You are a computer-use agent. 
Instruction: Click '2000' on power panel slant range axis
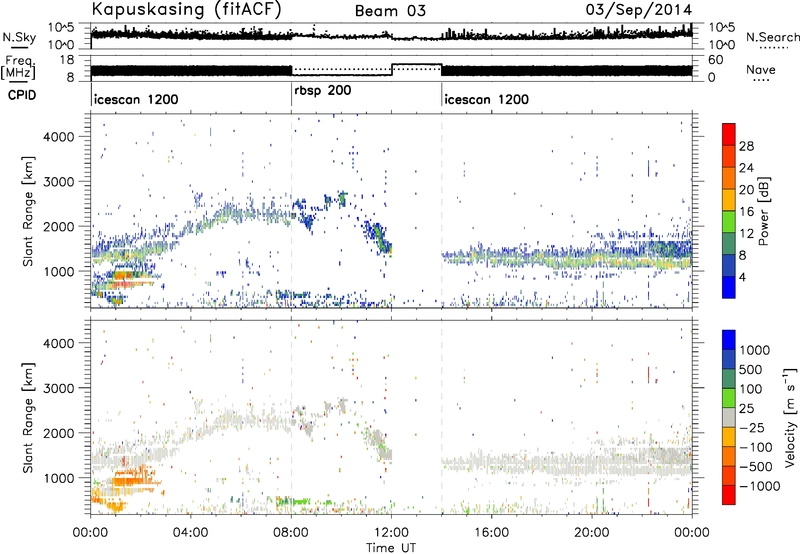58,226
